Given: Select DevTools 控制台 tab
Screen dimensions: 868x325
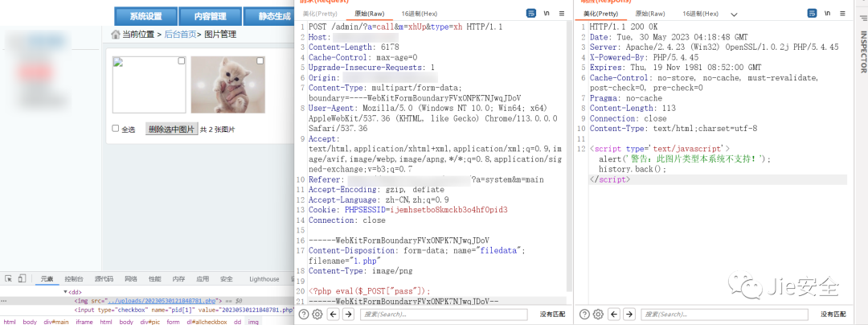Looking at the screenshot, I should (x=74, y=279).
